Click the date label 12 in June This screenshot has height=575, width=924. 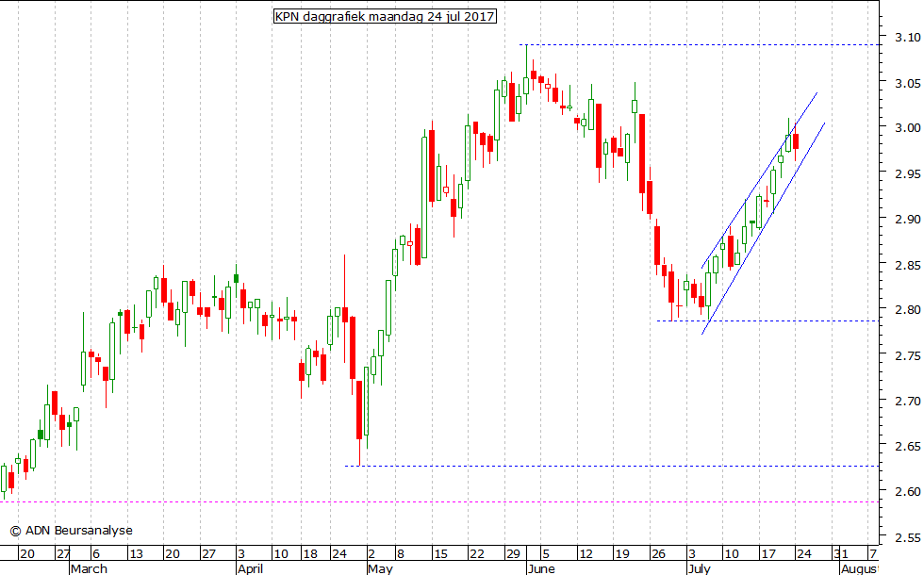[x=586, y=554]
